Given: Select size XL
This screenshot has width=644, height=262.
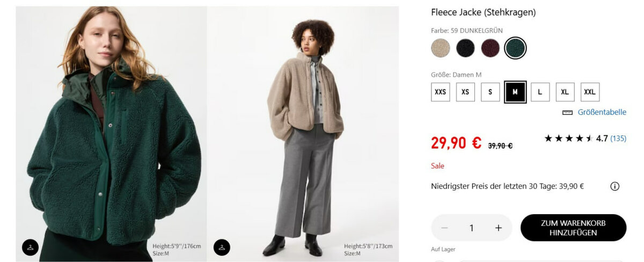Looking at the screenshot, I should [565, 92].
